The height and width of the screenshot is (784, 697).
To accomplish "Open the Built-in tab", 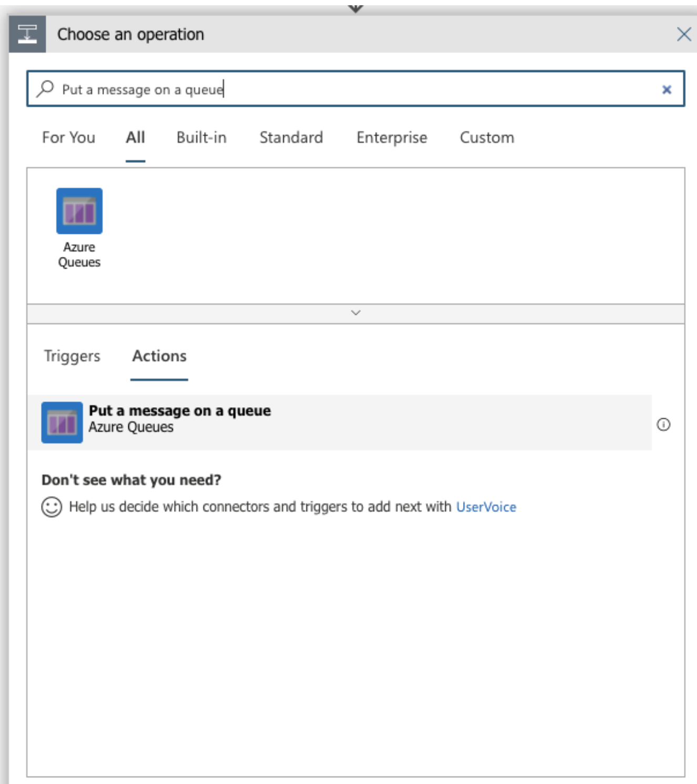I will click(x=201, y=138).
